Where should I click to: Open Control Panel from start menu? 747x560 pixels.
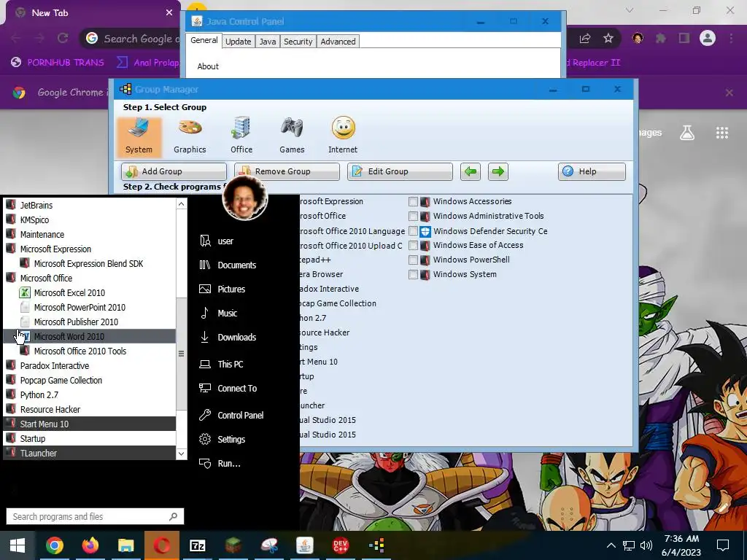(231, 415)
